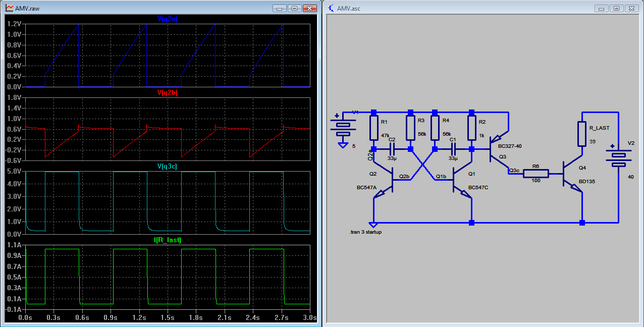
Task: Click the '1.1A' axis label in the I(R_last) pane
Action: (x=15, y=245)
